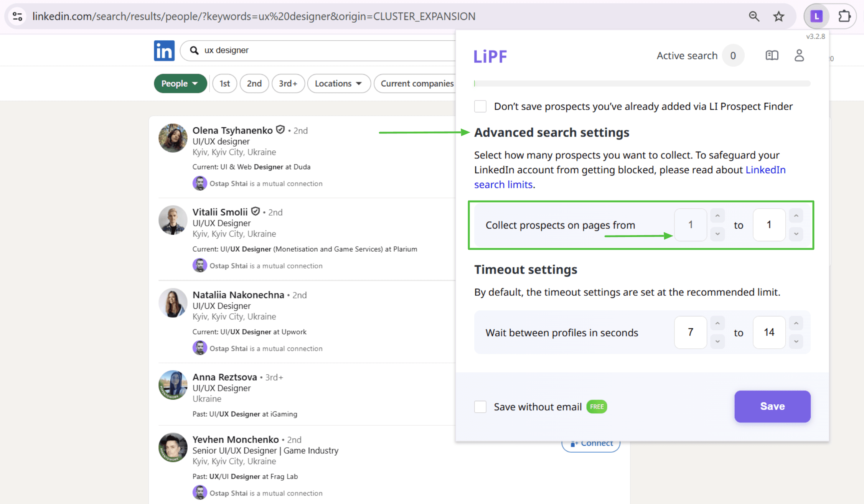Click the LiPF extension icon in toolbar
864x504 pixels.
pyautogui.click(x=816, y=16)
